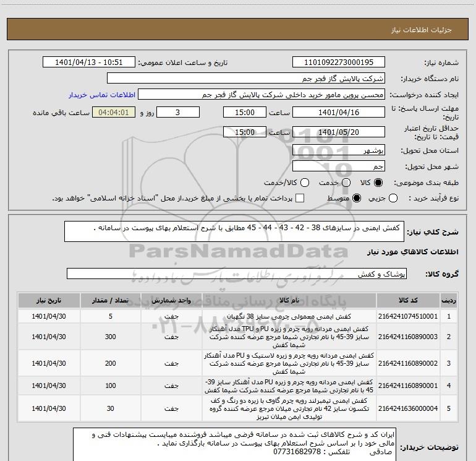Click quantity 5 in row 1
The width and height of the screenshot is (476, 461).
tap(111, 316)
